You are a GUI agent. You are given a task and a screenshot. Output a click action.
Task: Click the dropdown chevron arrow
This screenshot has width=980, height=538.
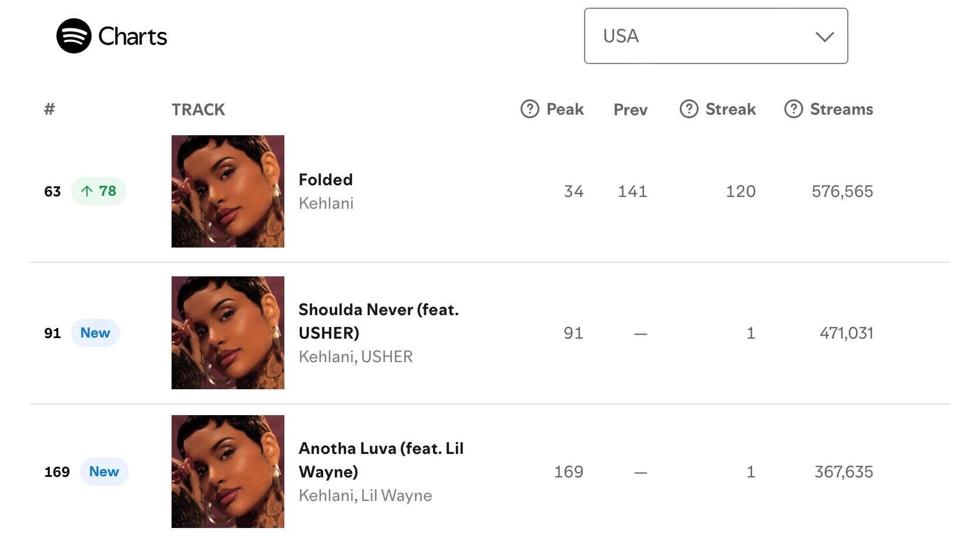pyautogui.click(x=824, y=36)
